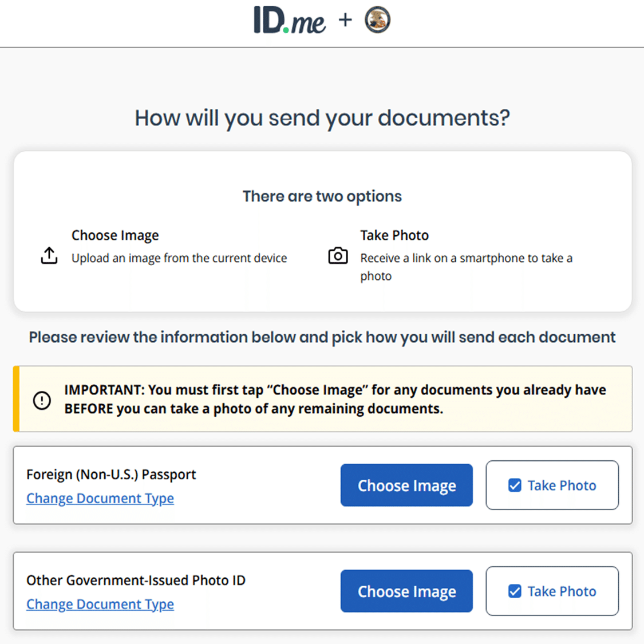Click the "Please review the information below" instruction

[322, 337]
